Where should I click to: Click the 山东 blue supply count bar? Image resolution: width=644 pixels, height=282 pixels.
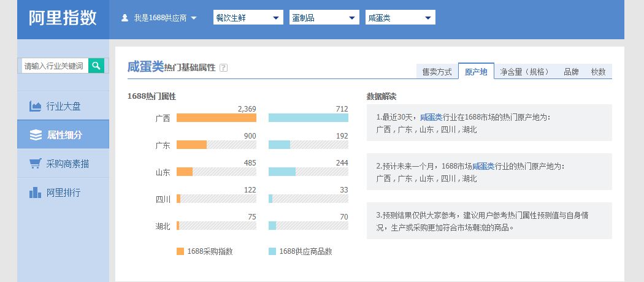(x=282, y=172)
